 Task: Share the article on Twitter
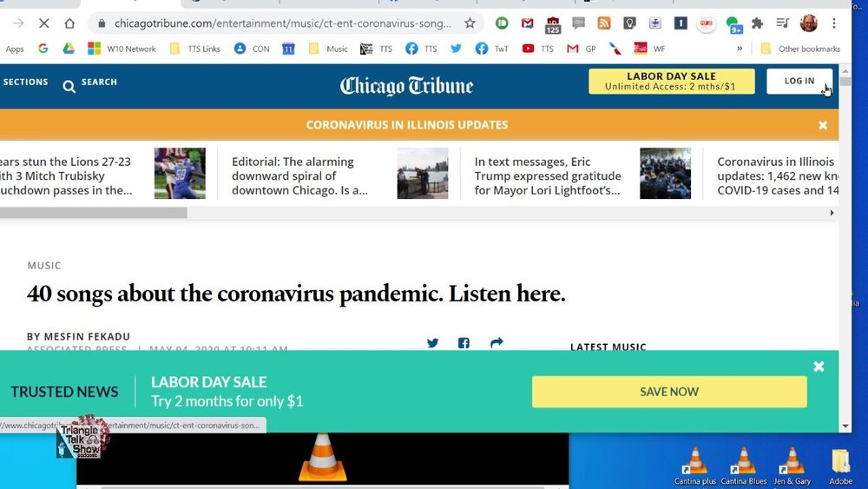[x=433, y=343]
